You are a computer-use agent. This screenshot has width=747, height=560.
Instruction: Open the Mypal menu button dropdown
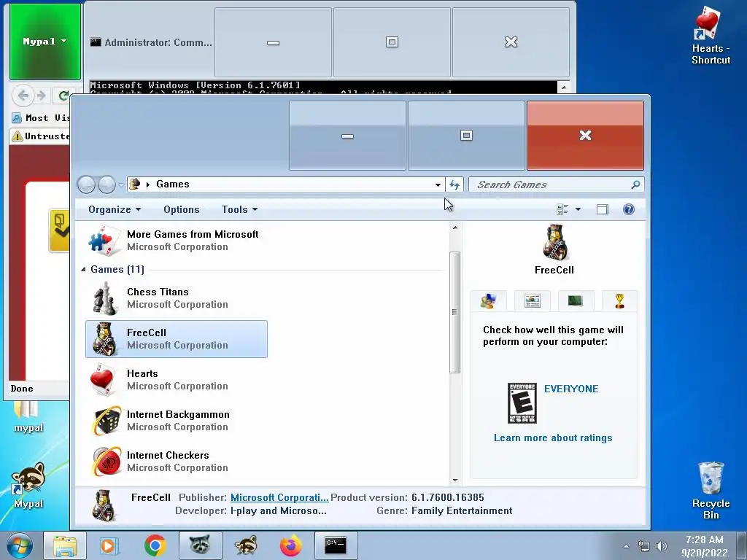(x=44, y=42)
